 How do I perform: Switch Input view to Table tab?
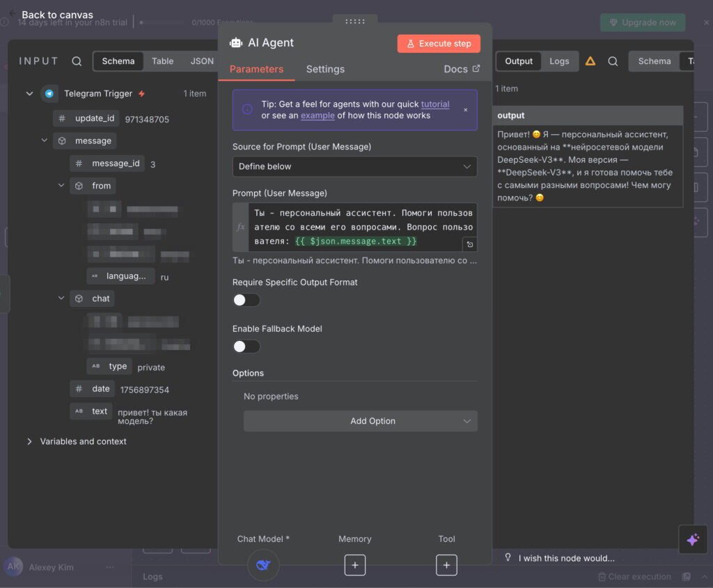point(162,61)
